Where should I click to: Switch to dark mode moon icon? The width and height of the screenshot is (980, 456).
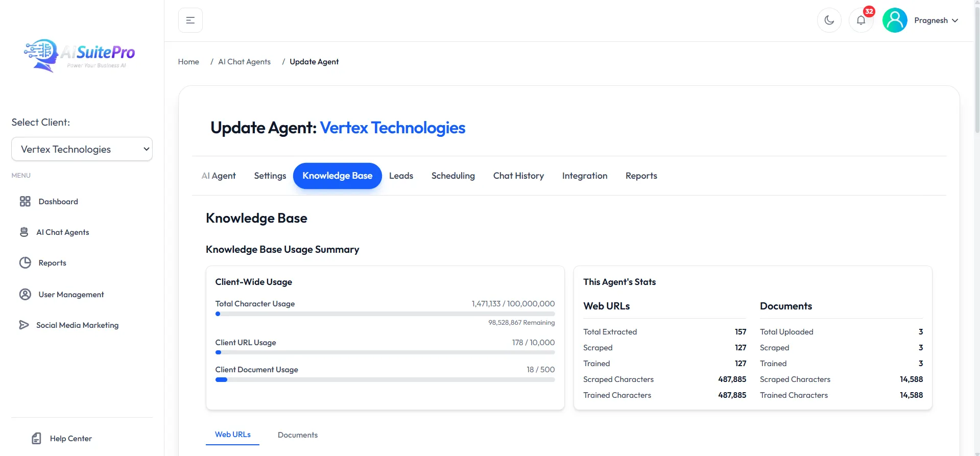click(x=829, y=20)
